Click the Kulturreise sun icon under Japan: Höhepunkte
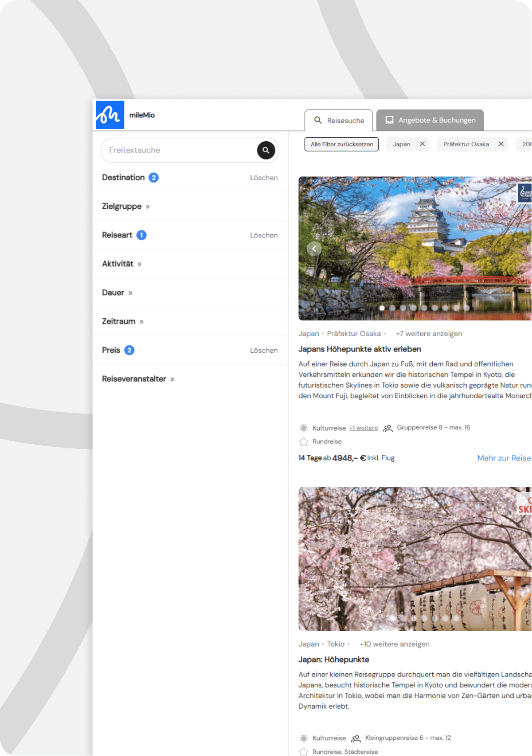The width and height of the screenshot is (532, 756). click(x=304, y=738)
